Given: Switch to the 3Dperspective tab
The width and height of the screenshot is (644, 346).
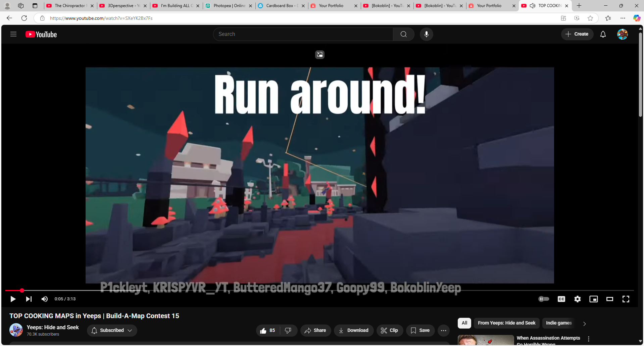Looking at the screenshot, I should point(123,6).
